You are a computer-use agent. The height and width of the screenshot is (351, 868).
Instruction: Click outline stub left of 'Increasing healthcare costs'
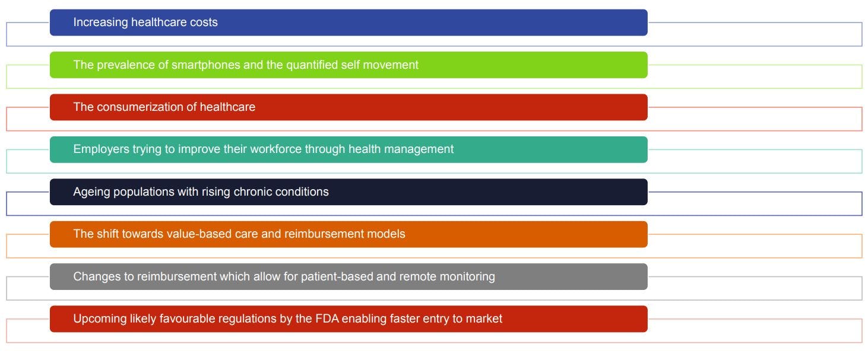click(x=27, y=34)
